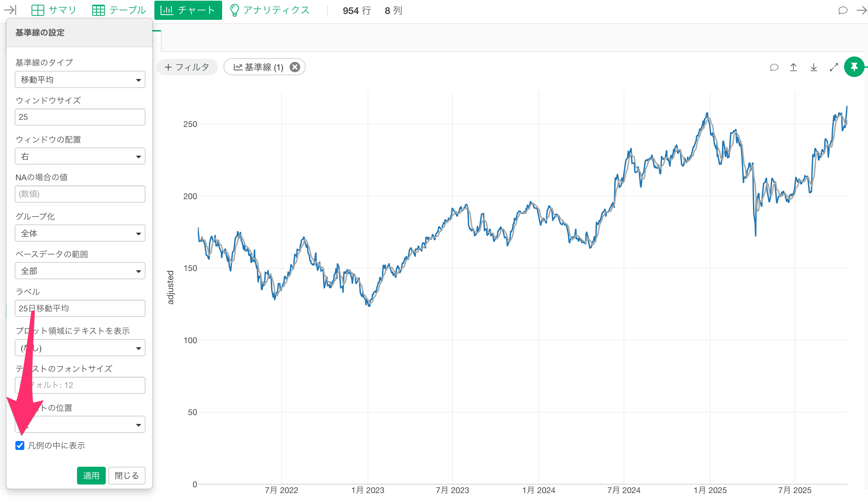Click the 適用 button
The image size is (868, 503).
91,475
